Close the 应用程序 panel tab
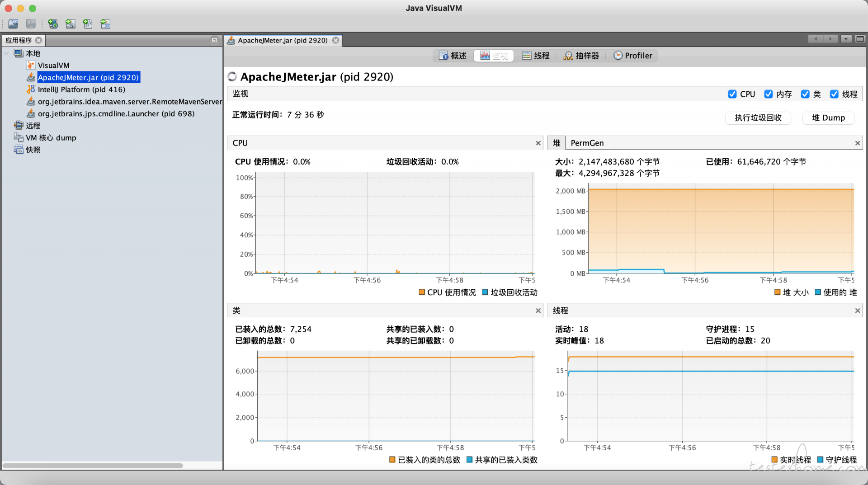868x485 pixels. pyautogui.click(x=39, y=40)
